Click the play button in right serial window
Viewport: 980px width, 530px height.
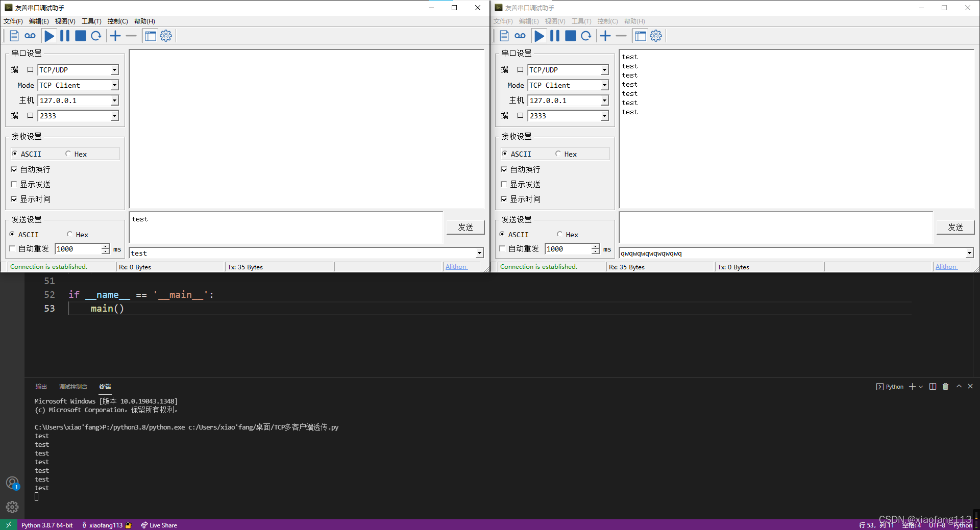(539, 36)
